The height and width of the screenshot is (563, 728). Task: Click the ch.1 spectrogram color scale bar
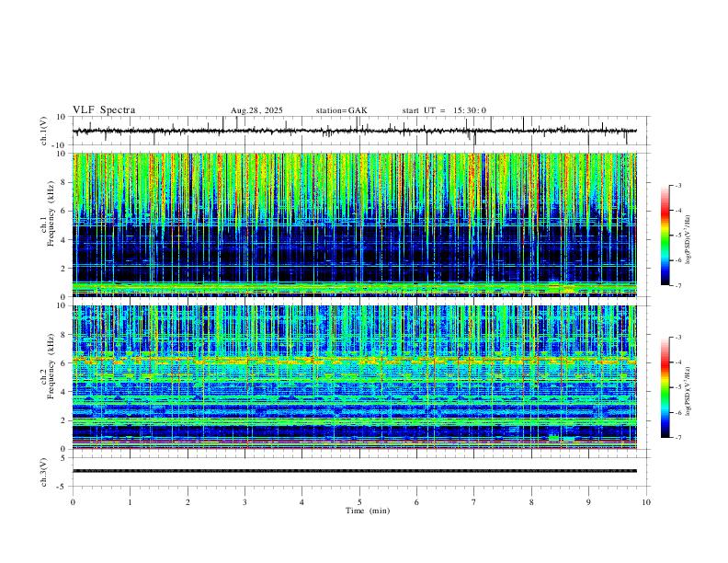click(665, 236)
